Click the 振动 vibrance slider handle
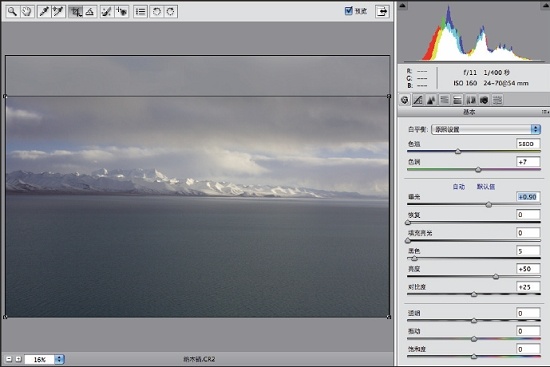The width and height of the screenshot is (550, 367). coord(474,339)
